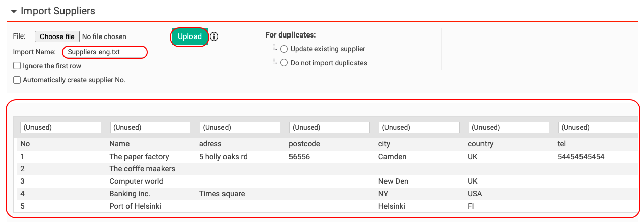
Task: Open the column mapping dropdown above Name
Action: [x=150, y=127]
